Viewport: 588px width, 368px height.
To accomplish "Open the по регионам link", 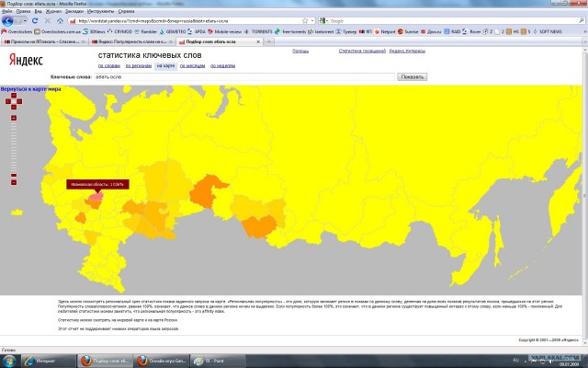I will tap(139, 65).
